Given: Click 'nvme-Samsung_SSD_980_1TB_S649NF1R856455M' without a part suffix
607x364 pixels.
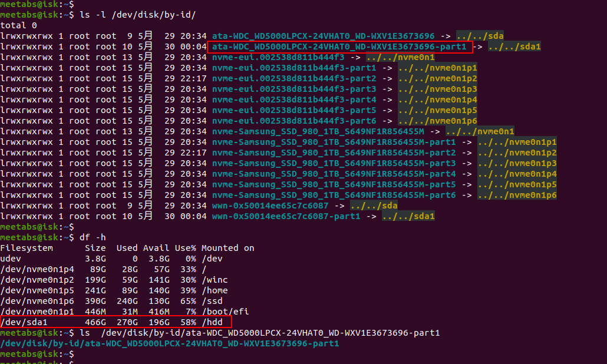Looking at the screenshot, I should click(318, 131).
